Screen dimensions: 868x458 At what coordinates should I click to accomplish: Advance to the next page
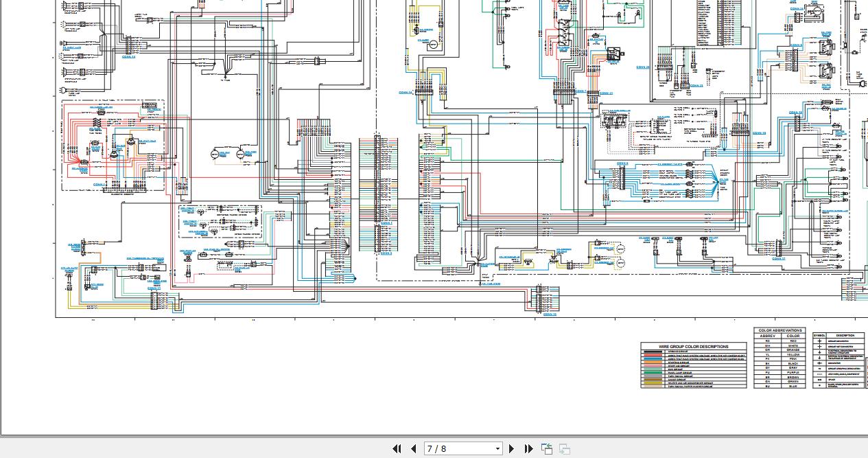[511, 449]
